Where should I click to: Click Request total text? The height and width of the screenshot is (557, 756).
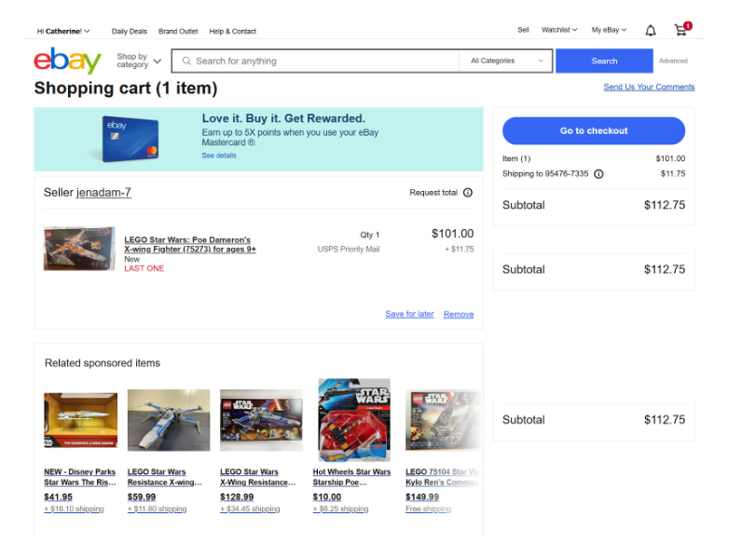pyautogui.click(x=433, y=192)
